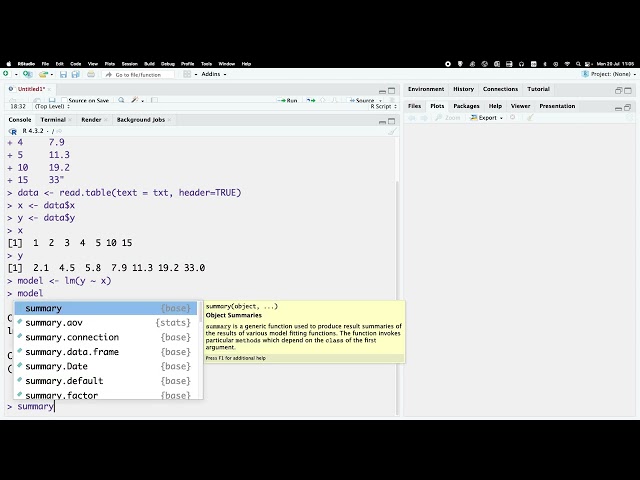Switch to the Terminal tab
Image resolution: width=640 pixels, height=480 pixels.
tap(53, 120)
